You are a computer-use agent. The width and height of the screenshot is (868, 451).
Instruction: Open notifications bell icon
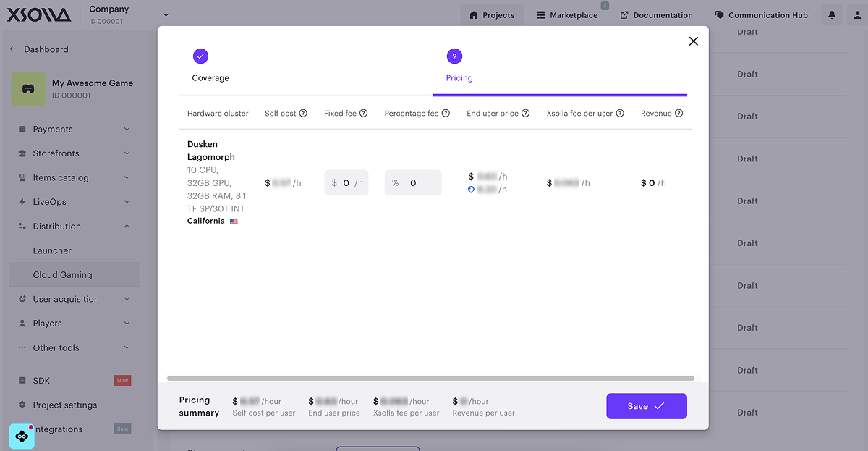point(832,15)
